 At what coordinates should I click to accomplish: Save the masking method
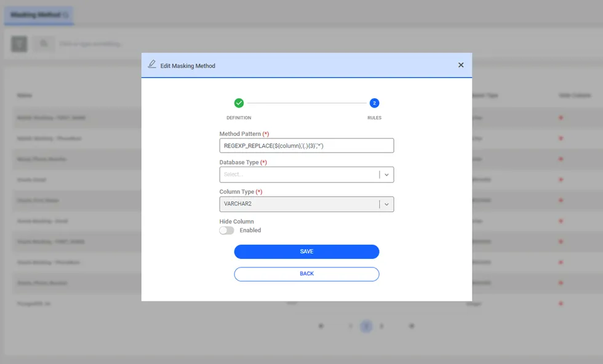pos(306,251)
